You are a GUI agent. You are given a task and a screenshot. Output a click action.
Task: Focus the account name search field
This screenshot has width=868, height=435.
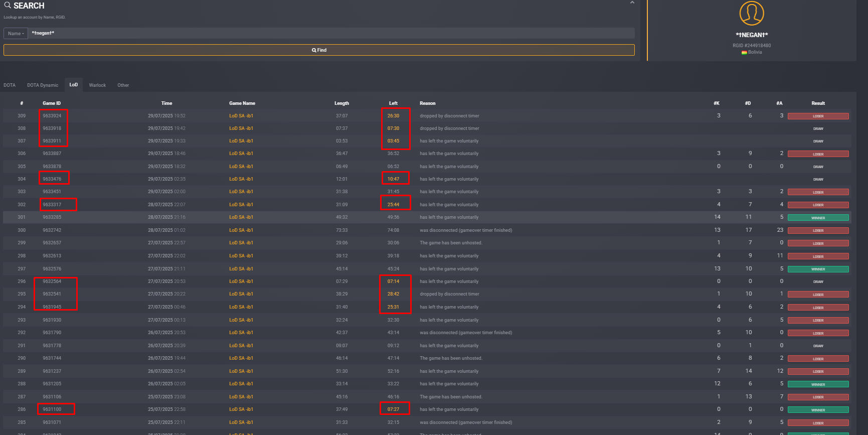click(x=331, y=34)
